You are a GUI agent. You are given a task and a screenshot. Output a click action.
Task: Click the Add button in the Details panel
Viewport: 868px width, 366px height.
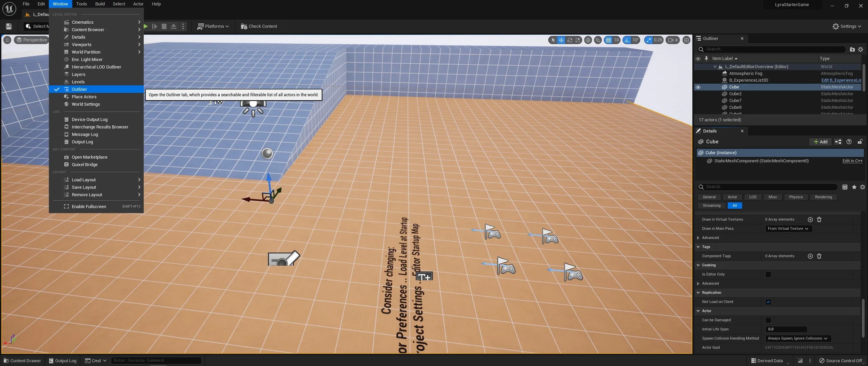(820, 142)
